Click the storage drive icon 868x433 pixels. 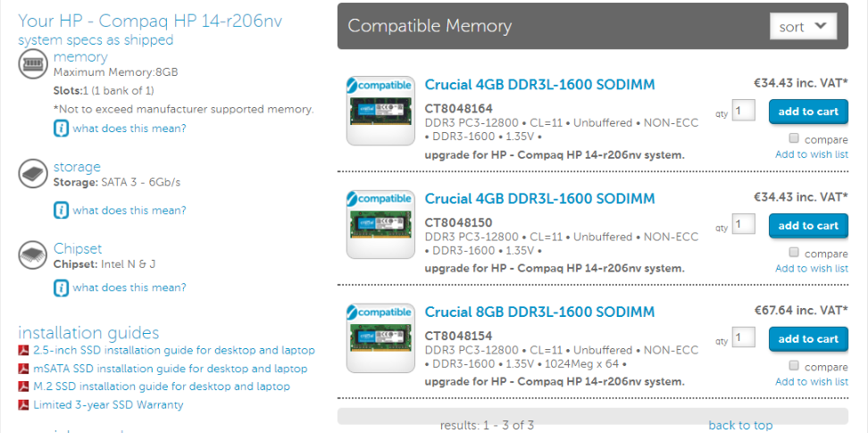pyautogui.click(x=34, y=174)
